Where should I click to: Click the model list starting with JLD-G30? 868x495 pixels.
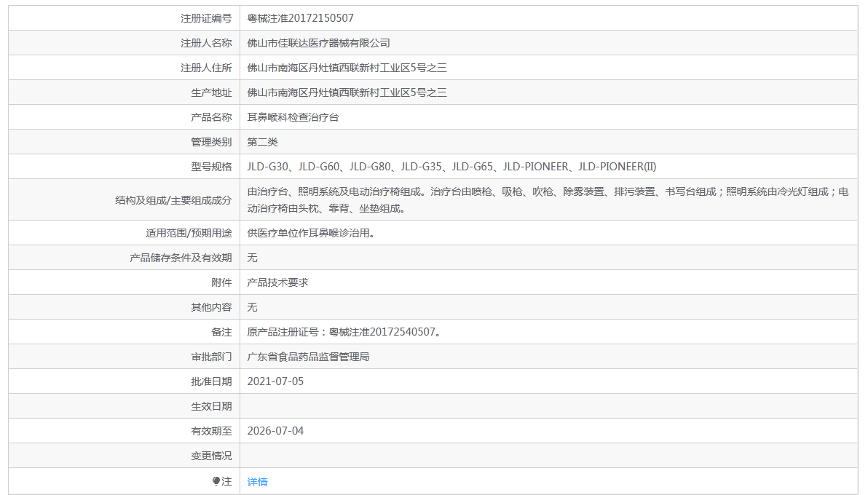451,167
